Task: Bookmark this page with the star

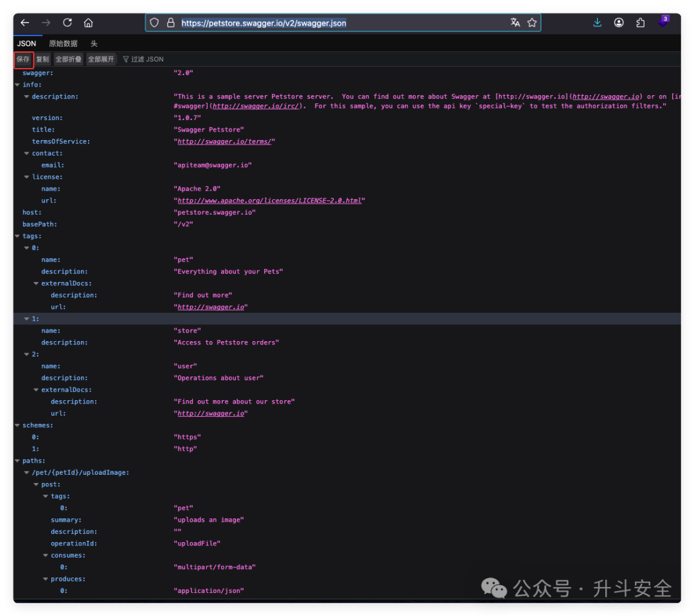Action: click(x=532, y=22)
